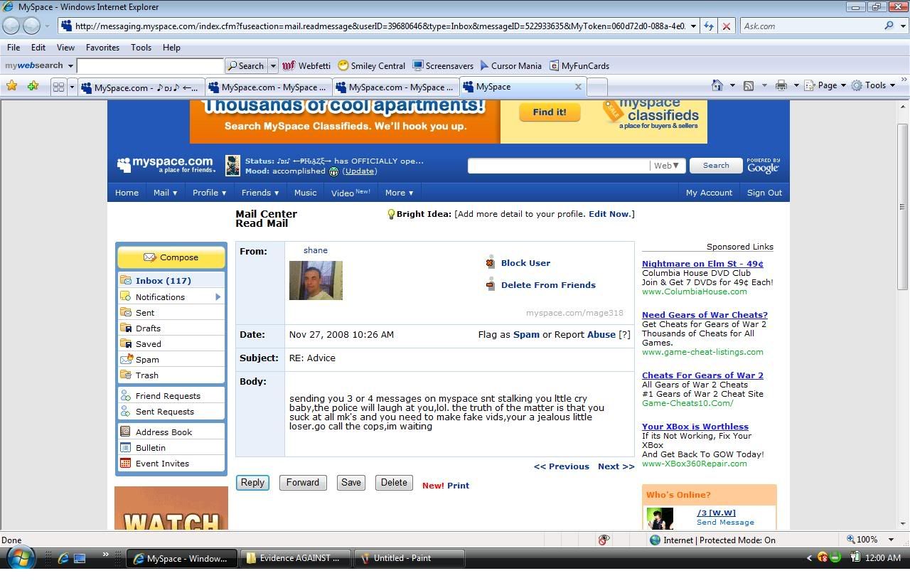Click the Webfetti toolbar icon
The height and width of the screenshot is (588, 910).
point(289,65)
